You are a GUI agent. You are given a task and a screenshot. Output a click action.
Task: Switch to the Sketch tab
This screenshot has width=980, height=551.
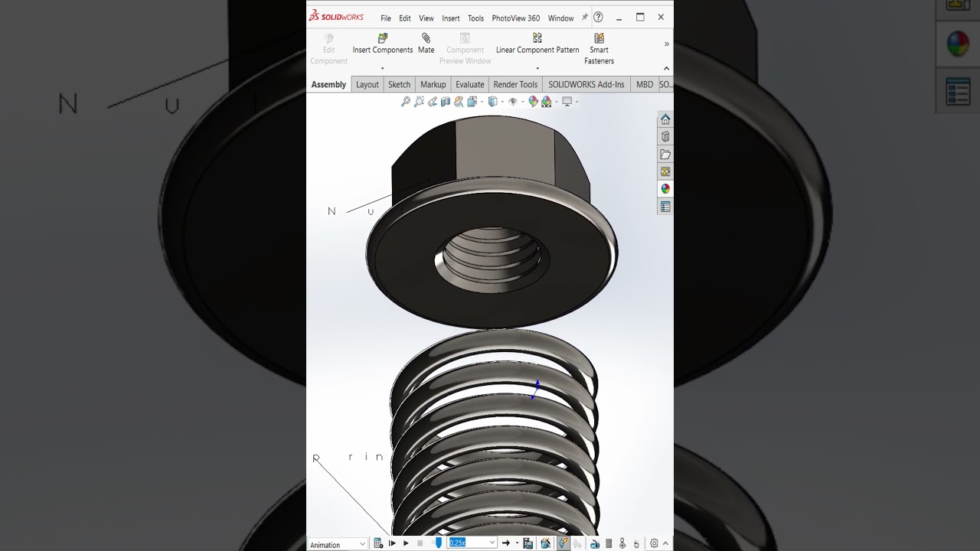point(400,84)
